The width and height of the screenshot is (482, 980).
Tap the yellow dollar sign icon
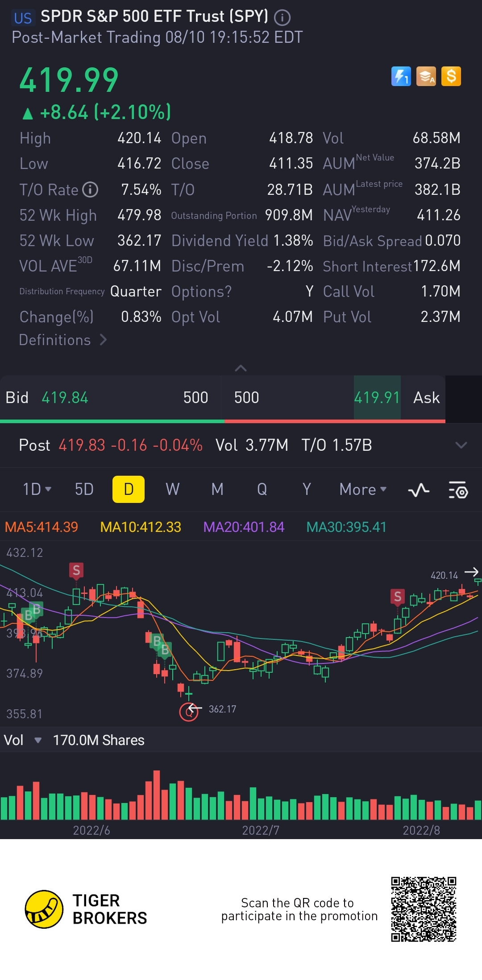pos(451,76)
